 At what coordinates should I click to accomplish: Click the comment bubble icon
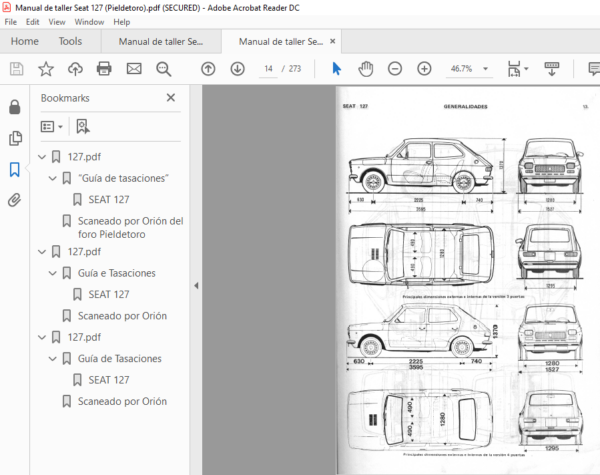point(594,69)
